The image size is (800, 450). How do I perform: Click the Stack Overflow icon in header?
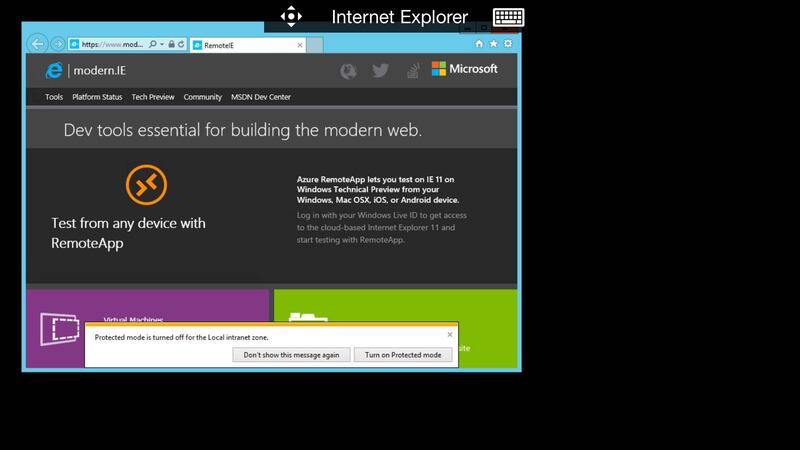[x=413, y=70]
